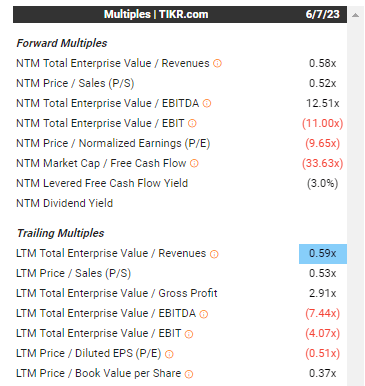Click info icon beside LTM Enterprise Value / EBIT
The width and height of the screenshot is (365, 386).
pyautogui.click(x=189, y=334)
